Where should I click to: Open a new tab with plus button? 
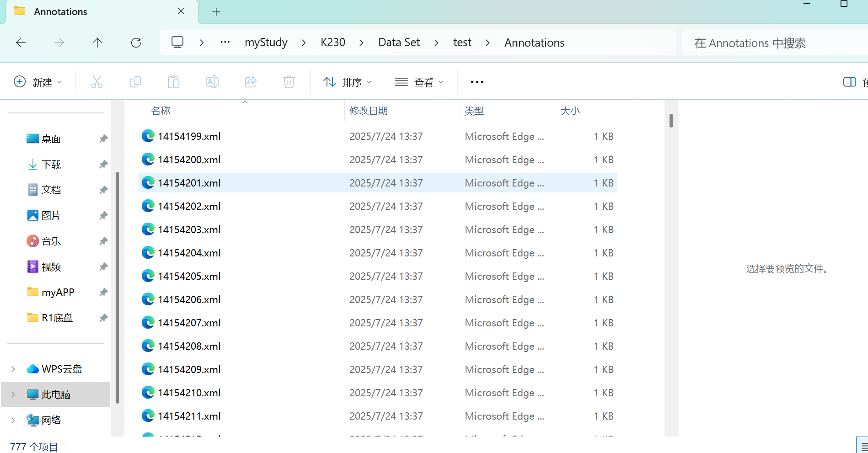216,12
